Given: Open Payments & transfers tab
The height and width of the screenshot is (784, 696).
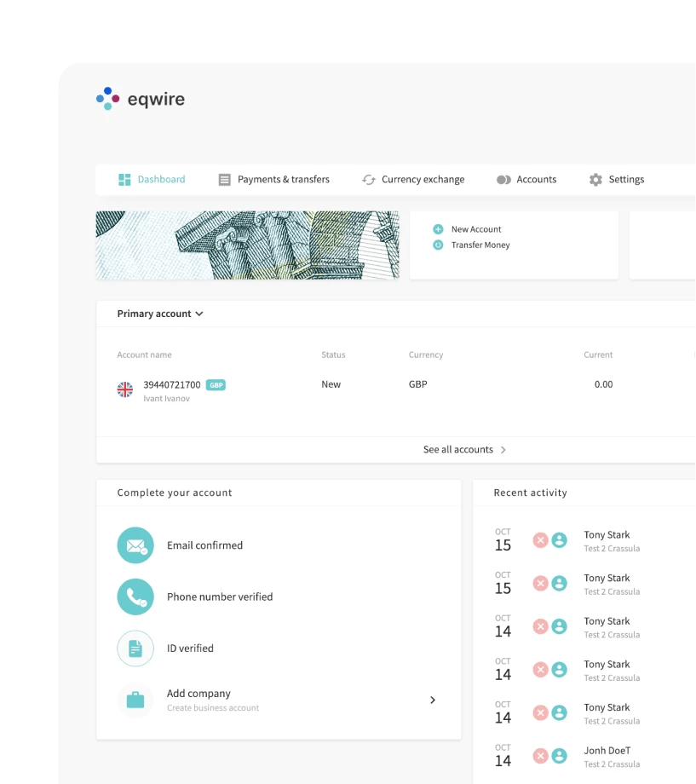Looking at the screenshot, I should click(274, 180).
